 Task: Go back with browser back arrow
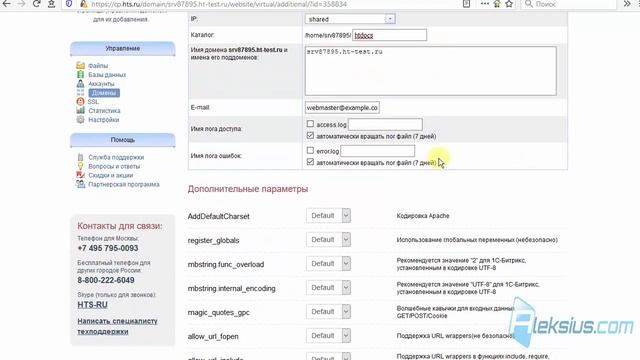[x=7, y=4]
